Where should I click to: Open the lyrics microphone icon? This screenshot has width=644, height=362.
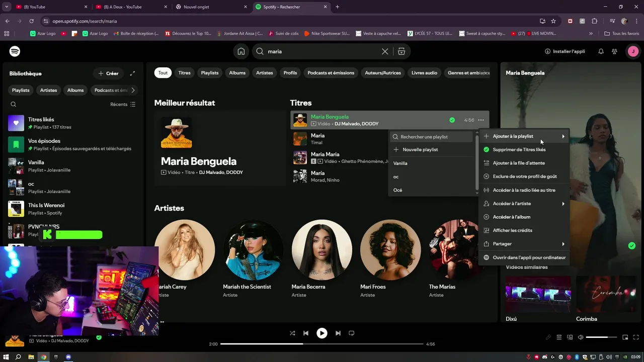click(x=548, y=337)
